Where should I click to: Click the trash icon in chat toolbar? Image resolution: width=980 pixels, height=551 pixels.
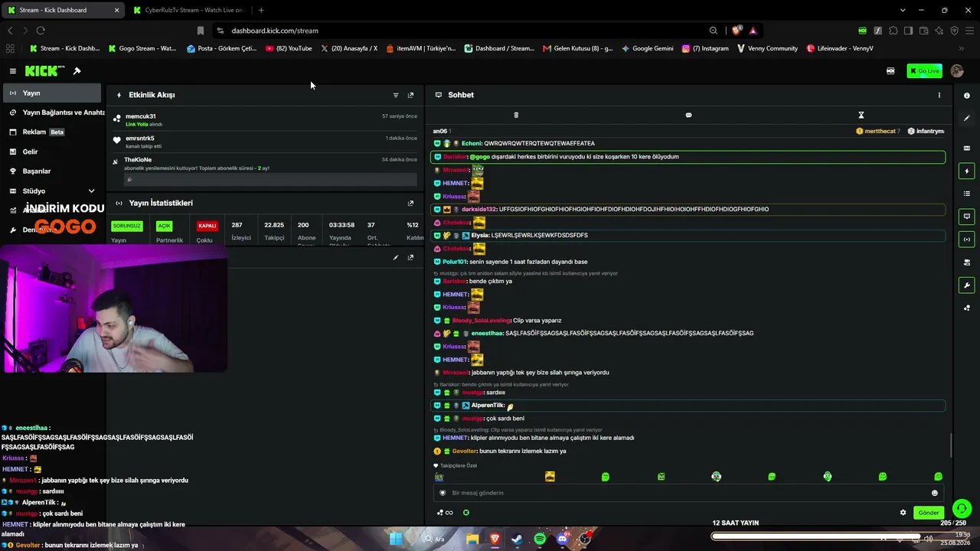pos(516,115)
